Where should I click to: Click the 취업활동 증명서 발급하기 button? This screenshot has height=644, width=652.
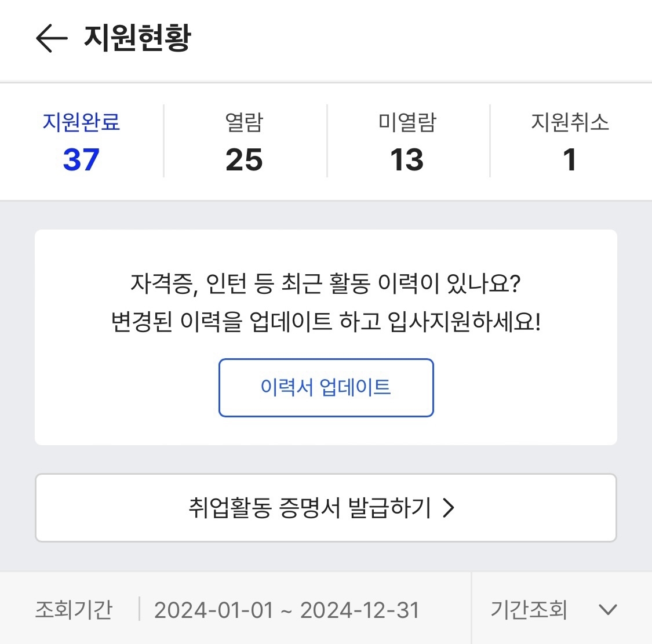(326, 508)
